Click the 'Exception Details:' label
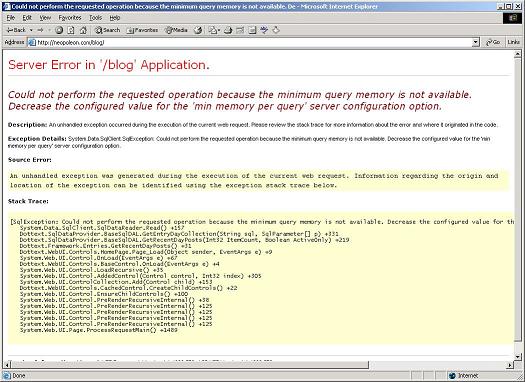Viewport: 525px width, 382px height. 37,139
